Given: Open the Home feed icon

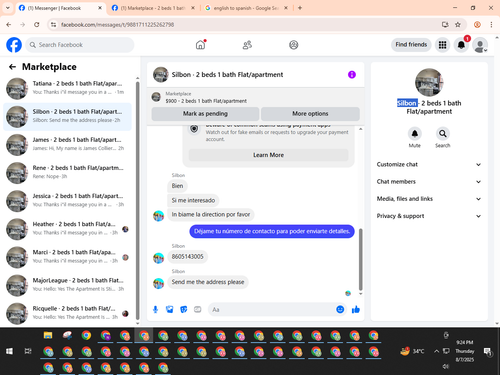Looking at the screenshot, I should tap(200, 45).
